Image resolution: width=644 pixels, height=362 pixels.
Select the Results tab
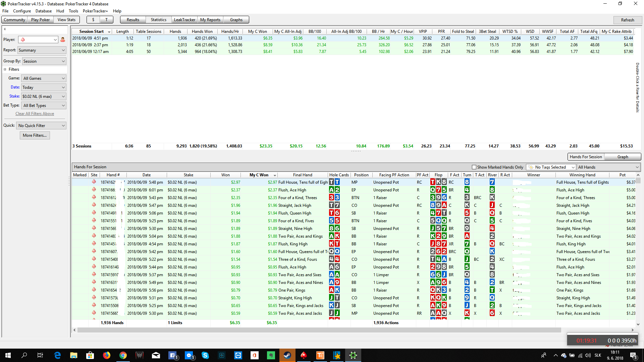coord(133,20)
